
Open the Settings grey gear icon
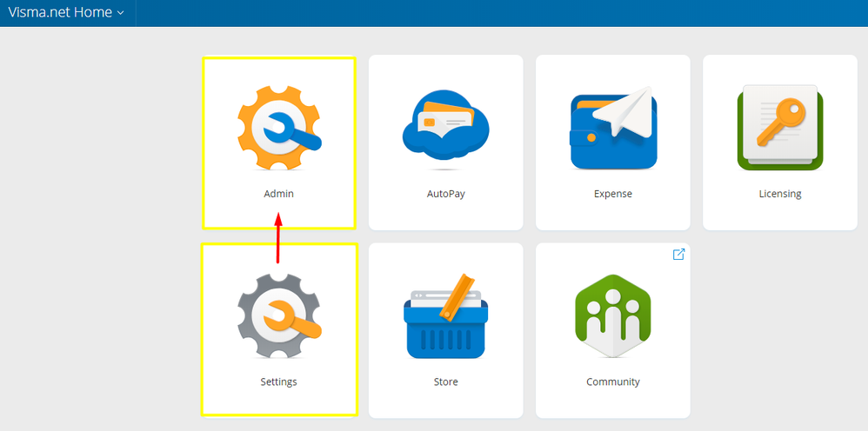279,316
